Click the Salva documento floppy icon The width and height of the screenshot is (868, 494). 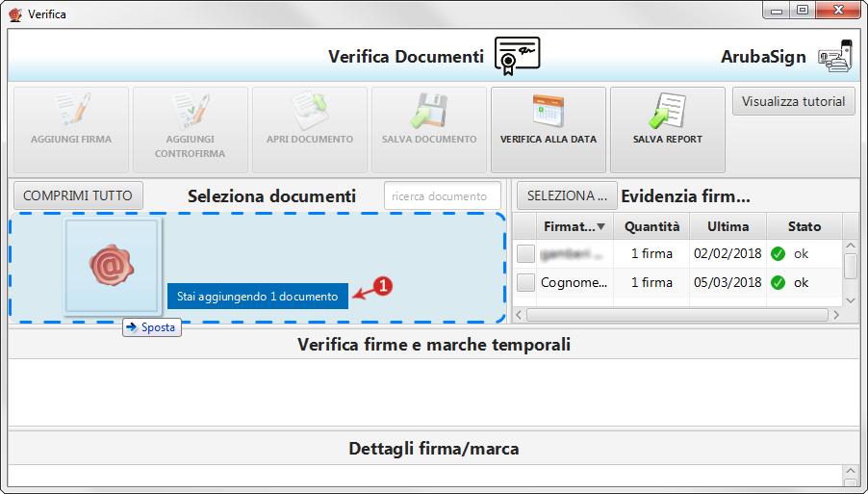[428, 113]
